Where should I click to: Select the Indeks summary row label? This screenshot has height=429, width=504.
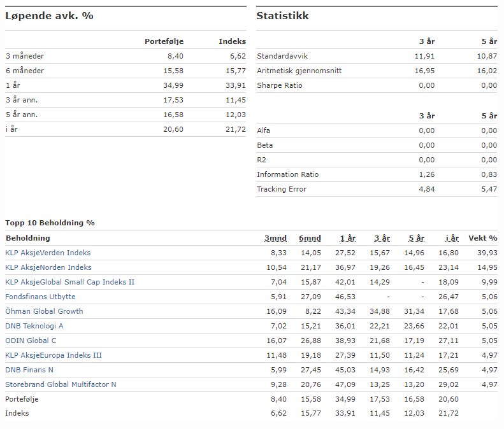coord(17,413)
